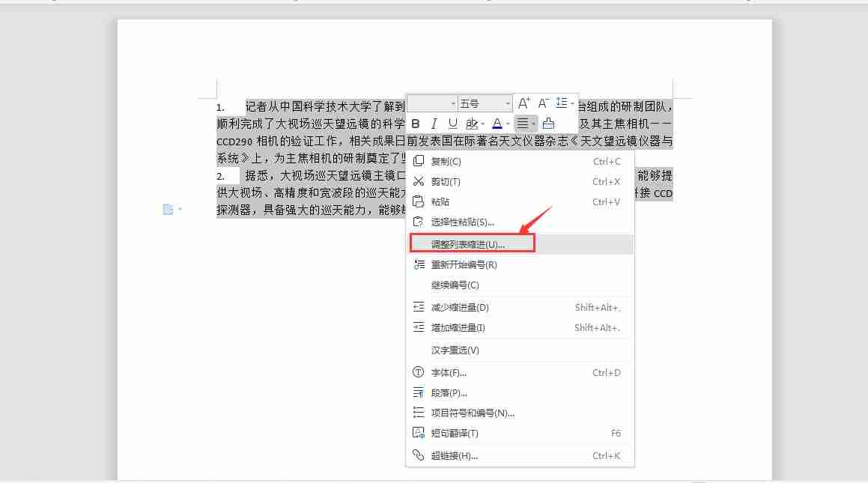Choose 重新开始编号(R) in context menu

click(464, 264)
